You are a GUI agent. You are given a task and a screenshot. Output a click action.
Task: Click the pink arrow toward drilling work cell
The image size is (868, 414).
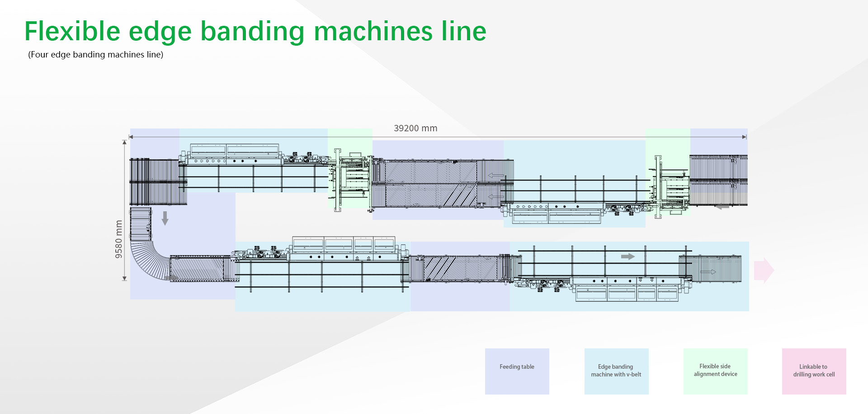point(764,271)
